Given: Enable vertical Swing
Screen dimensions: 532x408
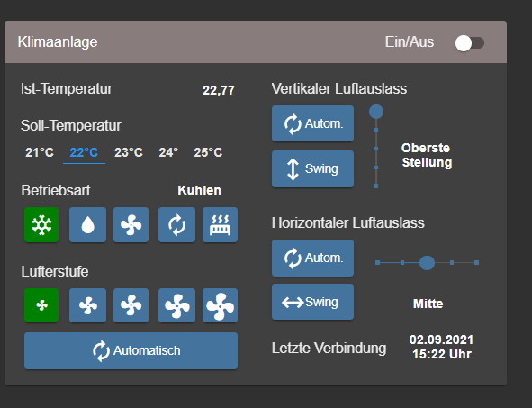Looking at the screenshot, I should tap(313, 168).
